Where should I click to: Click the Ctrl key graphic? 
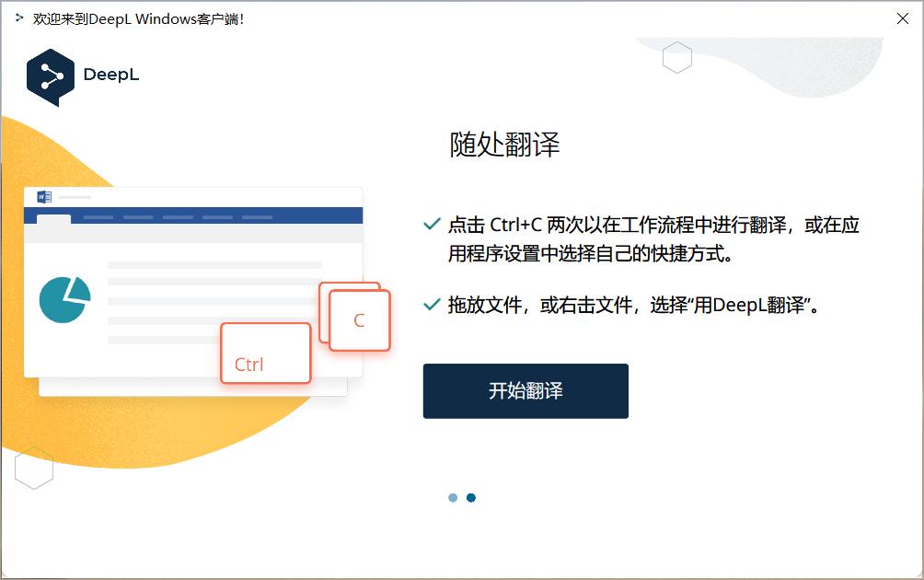click(265, 354)
